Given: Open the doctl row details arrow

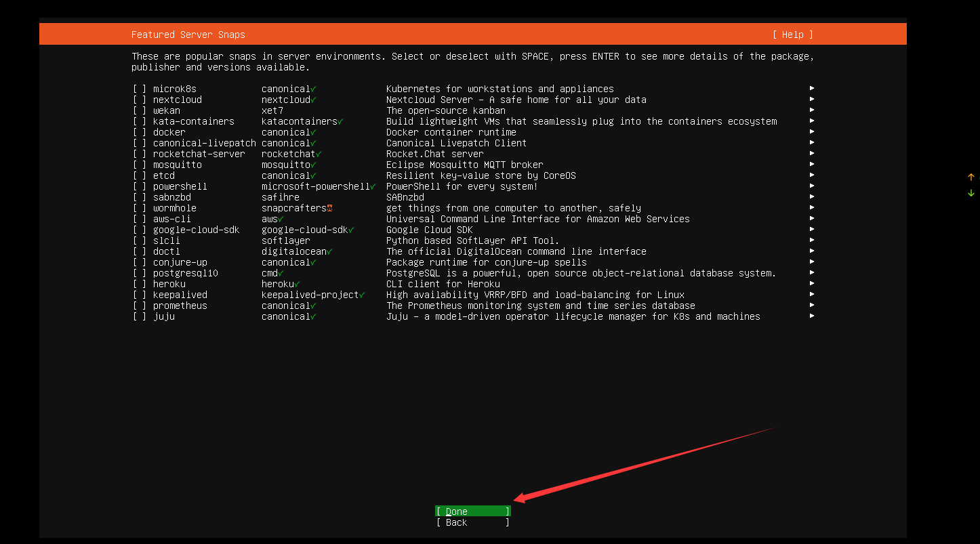Looking at the screenshot, I should pos(812,251).
